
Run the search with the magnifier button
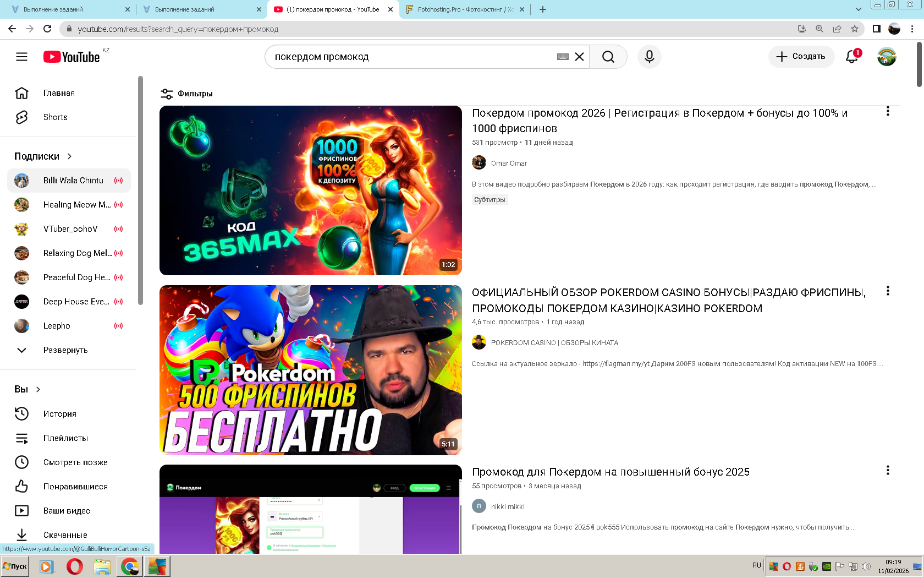[x=608, y=57]
